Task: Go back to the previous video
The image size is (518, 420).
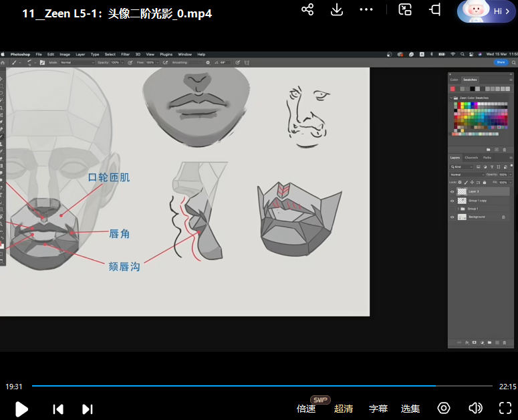Action: point(58,409)
